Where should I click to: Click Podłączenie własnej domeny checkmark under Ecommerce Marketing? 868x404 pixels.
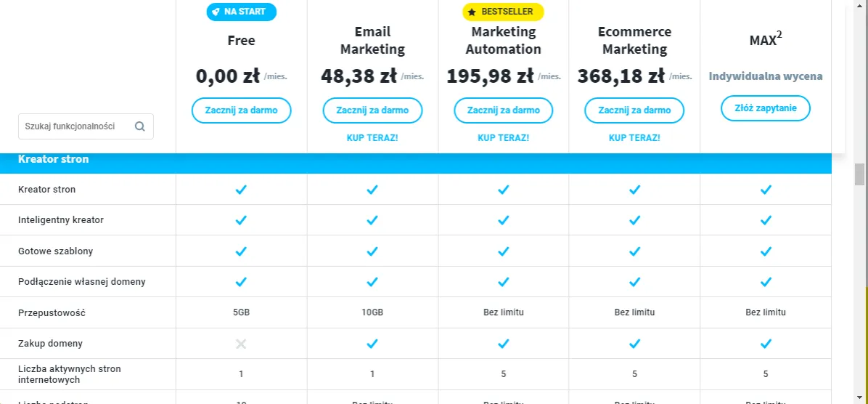[x=634, y=282]
